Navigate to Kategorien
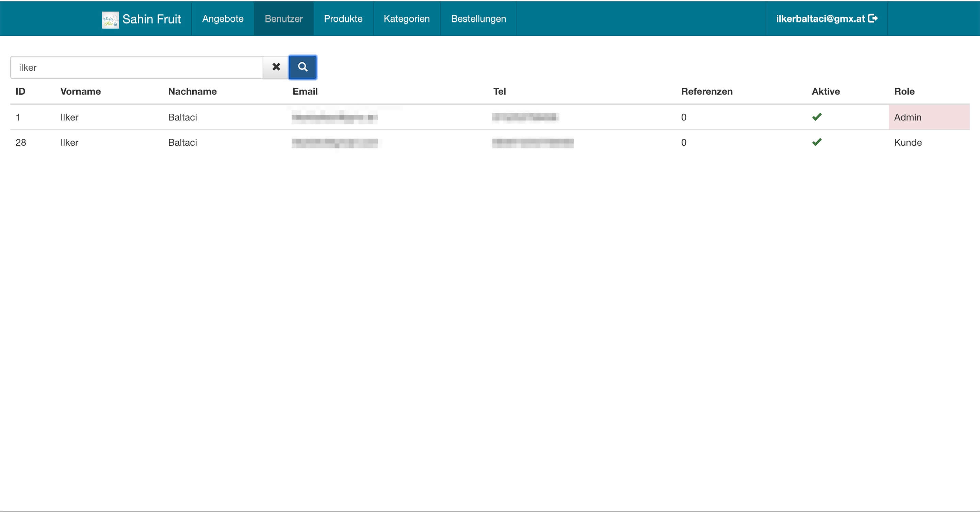Image resolution: width=980 pixels, height=512 pixels. pos(406,19)
